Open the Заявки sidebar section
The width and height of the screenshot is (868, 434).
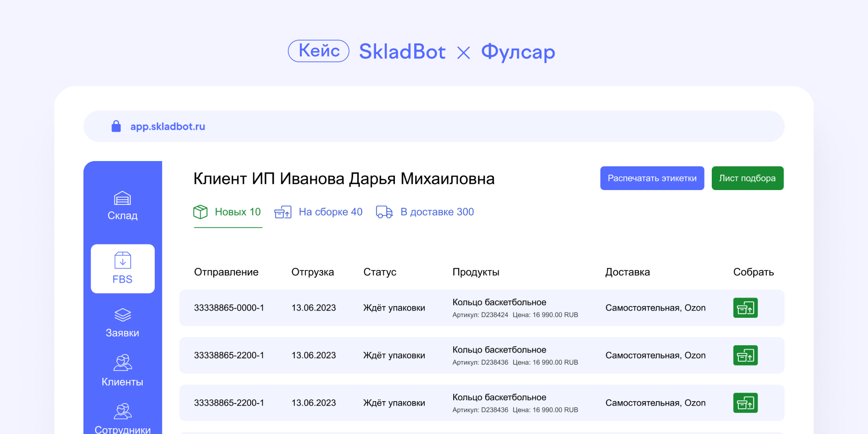tap(122, 323)
